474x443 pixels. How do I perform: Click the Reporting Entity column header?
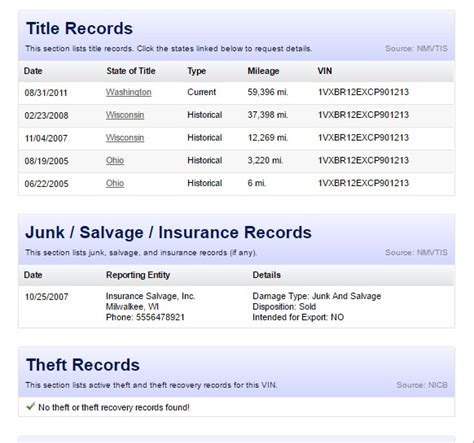(138, 275)
